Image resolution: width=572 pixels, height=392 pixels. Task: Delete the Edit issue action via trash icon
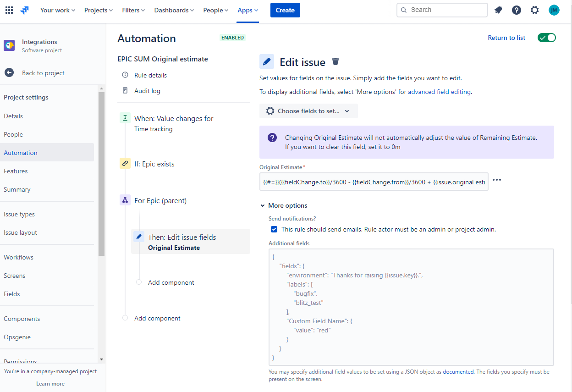pyautogui.click(x=335, y=62)
